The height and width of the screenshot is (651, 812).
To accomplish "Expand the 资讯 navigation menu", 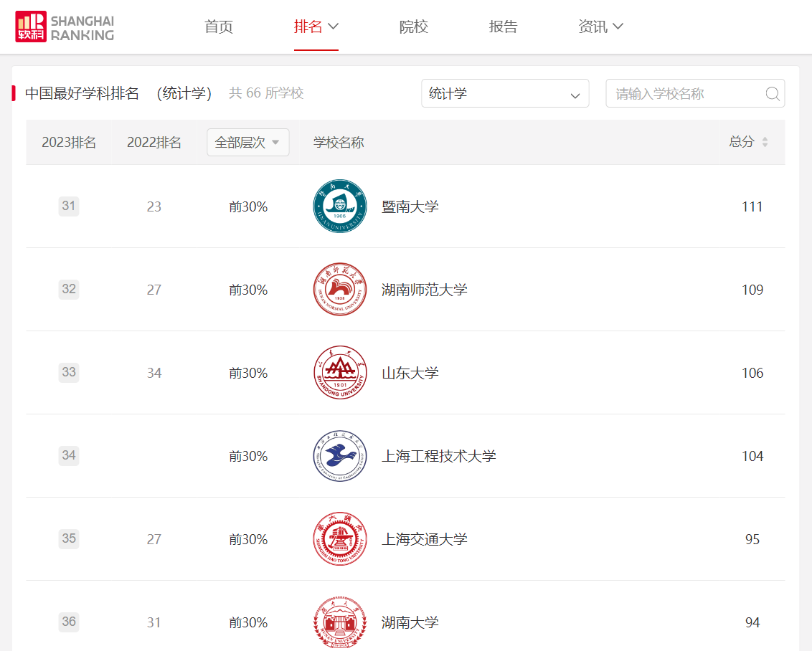I will [600, 27].
